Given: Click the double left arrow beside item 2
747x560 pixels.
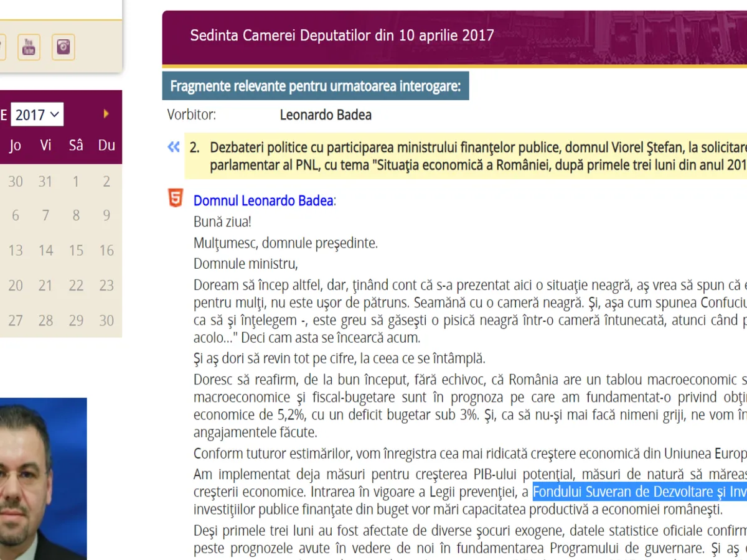Looking at the screenshot, I should (x=174, y=147).
